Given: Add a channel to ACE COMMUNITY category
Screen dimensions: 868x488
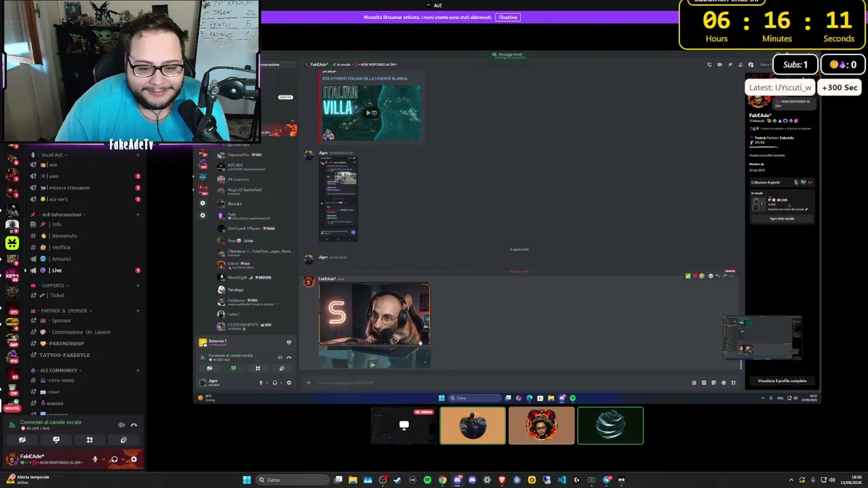Looking at the screenshot, I should (x=138, y=370).
